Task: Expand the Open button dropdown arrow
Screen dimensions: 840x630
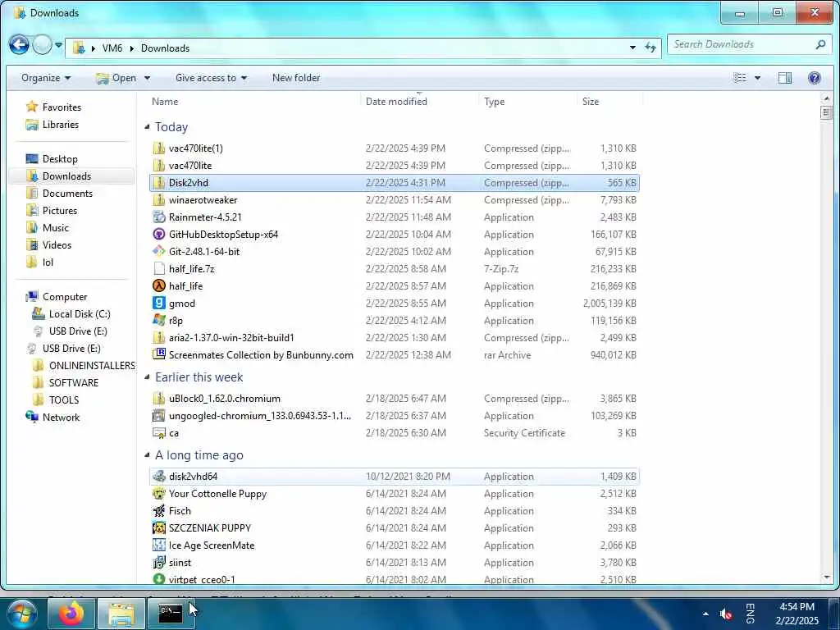Action: pos(148,78)
